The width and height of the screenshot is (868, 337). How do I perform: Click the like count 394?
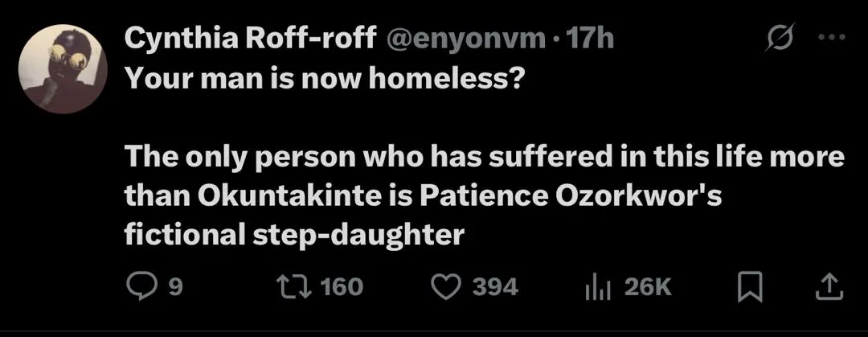click(x=494, y=286)
